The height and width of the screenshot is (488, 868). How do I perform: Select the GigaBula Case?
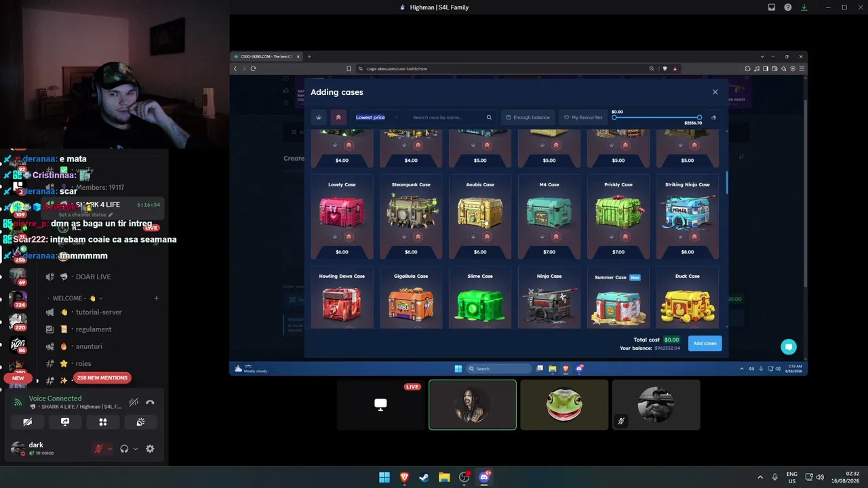click(x=411, y=298)
